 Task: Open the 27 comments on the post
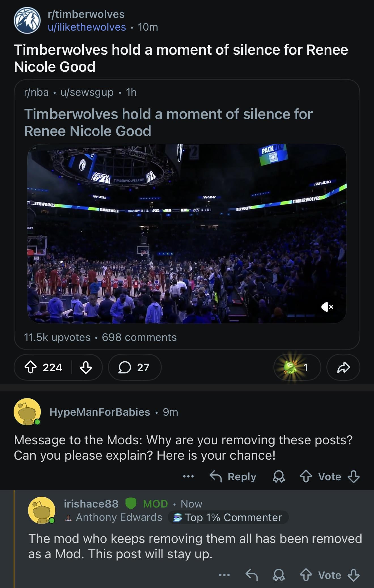click(135, 368)
